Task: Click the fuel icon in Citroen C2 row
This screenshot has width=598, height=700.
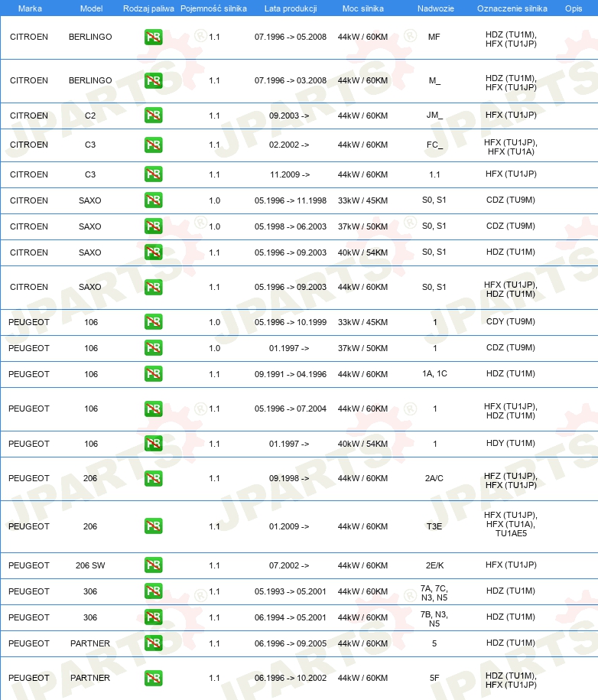Action: coord(153,116)
